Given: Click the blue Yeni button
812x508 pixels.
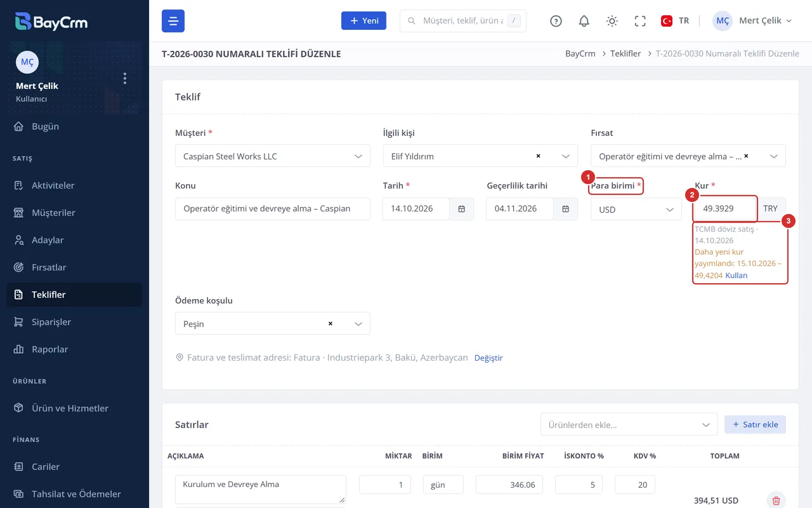Looking at the screenshot, I should [363, 21].
